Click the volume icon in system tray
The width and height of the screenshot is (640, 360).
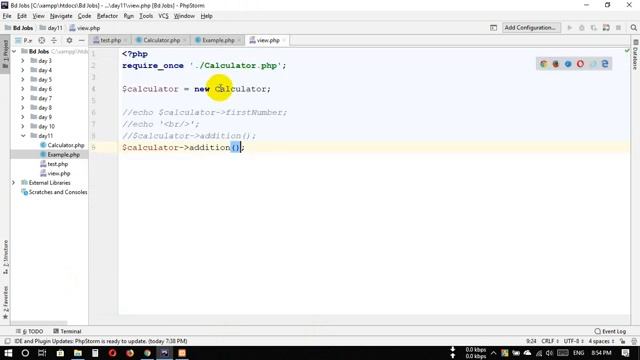pyautogui.click(x=549, y=353)
